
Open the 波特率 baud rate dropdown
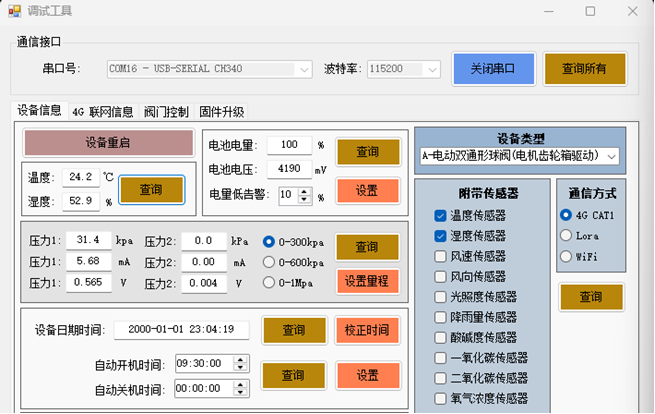click(432, 69)
